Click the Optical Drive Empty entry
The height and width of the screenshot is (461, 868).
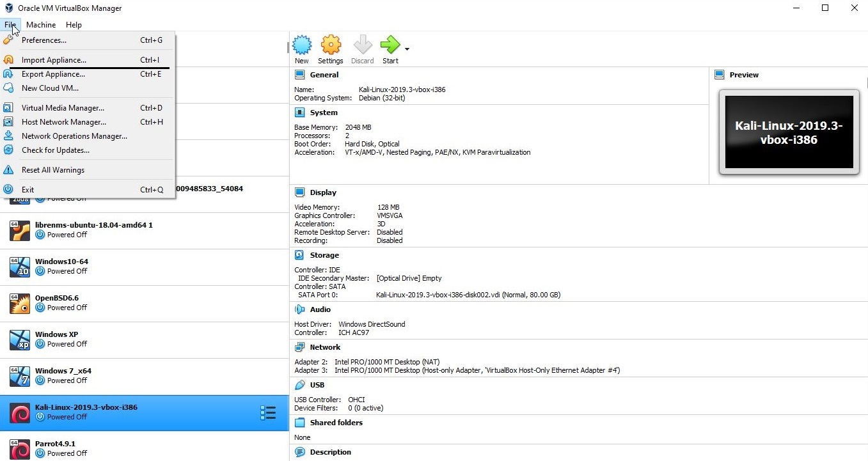(409, 278)
